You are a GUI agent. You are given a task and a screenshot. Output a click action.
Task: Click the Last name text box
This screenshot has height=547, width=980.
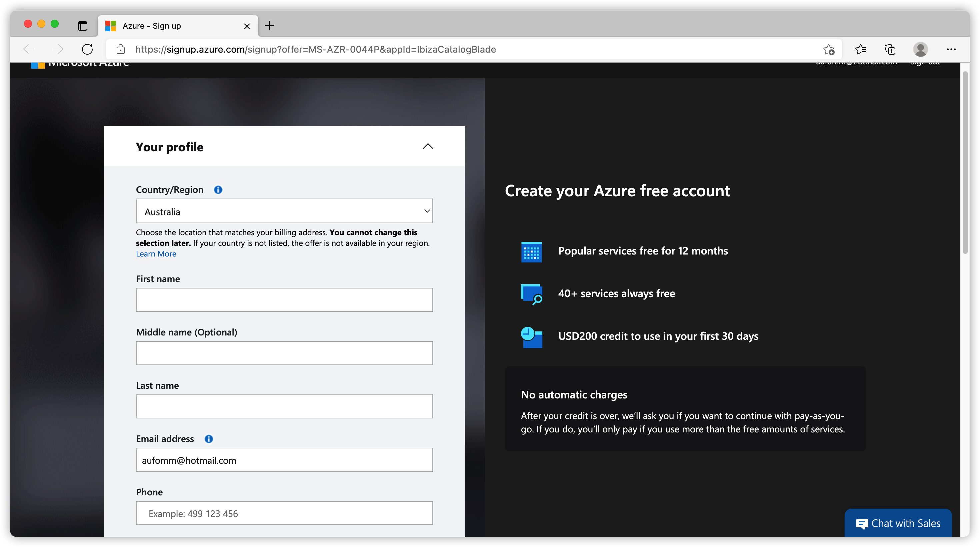point(284,406)
